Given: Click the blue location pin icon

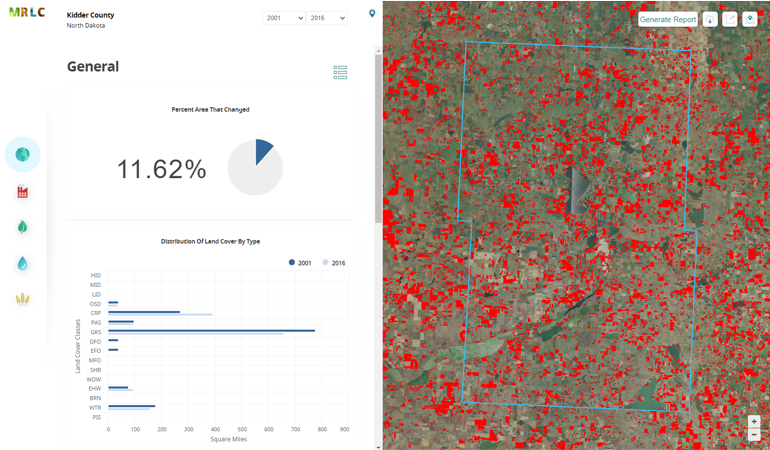Looking at the screenshot, I should pyautogui.click(x=372, y=14).
